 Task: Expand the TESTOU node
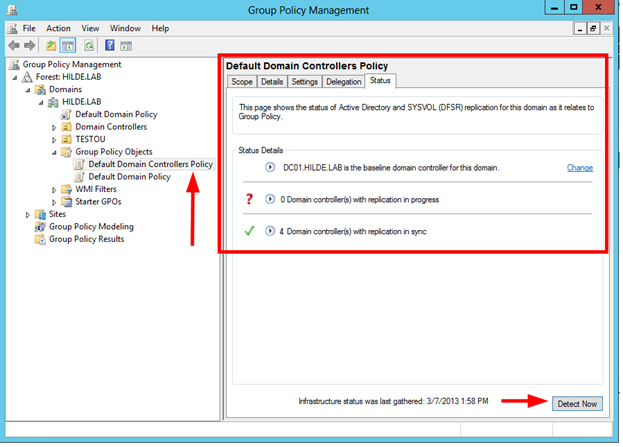click(x=54, y=140)
